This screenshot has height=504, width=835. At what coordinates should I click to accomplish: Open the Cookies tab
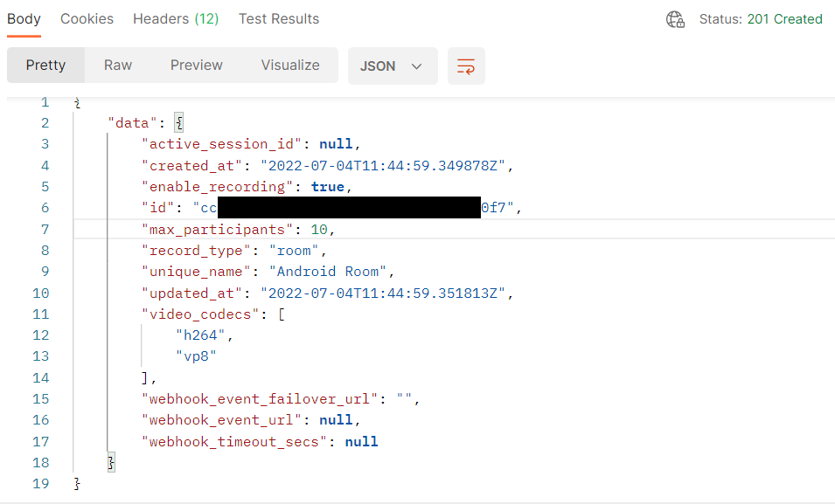pyautogui.click(x=87, y=19)
